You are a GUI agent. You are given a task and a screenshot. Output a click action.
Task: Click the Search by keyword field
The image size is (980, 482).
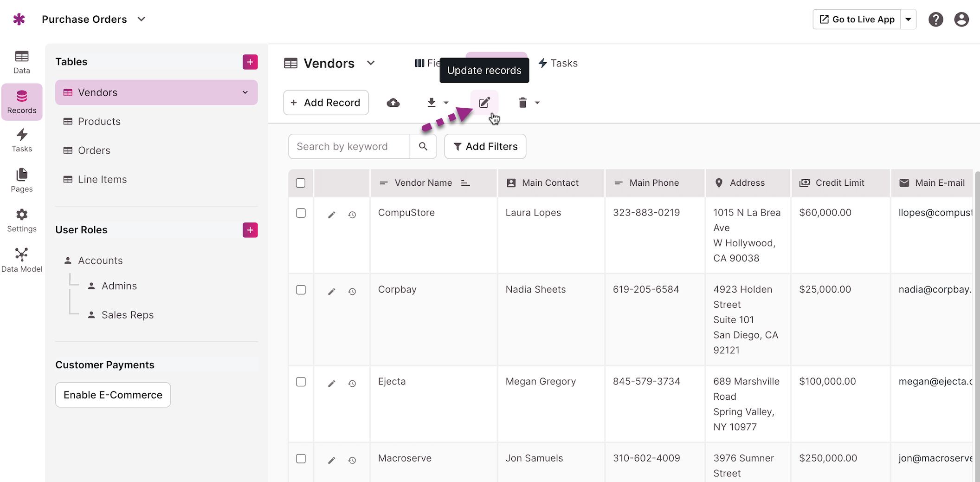click(349, 147)
